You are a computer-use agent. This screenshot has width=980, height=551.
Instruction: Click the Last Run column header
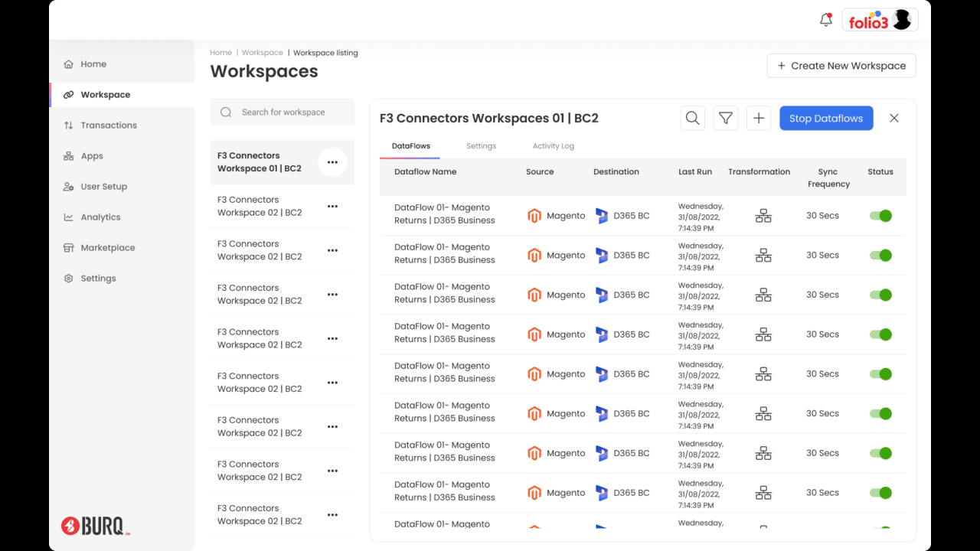point(695,172)
